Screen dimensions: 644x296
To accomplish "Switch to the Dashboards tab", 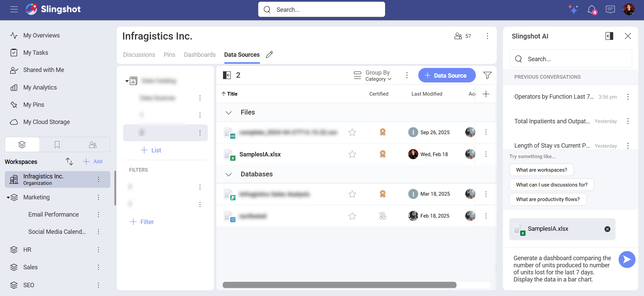I will [x=200, y=55].
